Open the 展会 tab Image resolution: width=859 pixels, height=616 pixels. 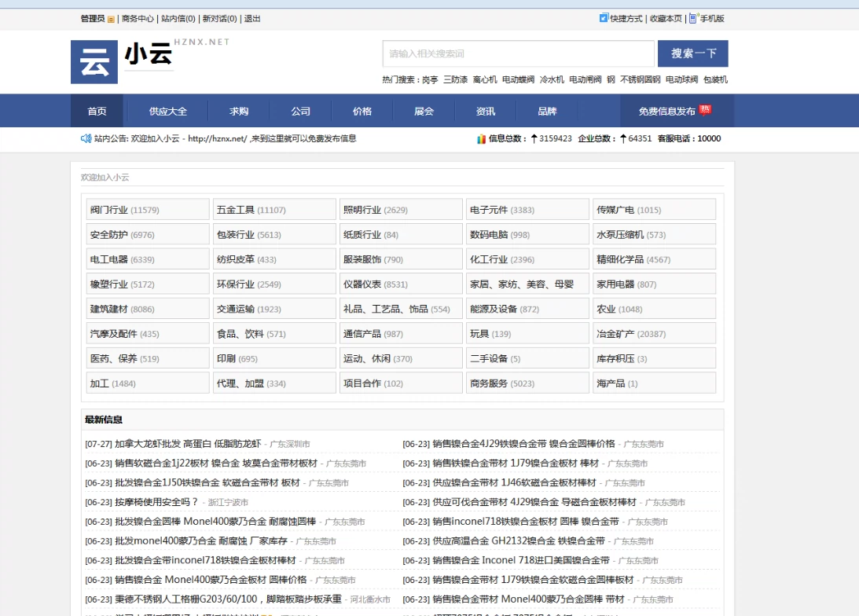(424, 111)
